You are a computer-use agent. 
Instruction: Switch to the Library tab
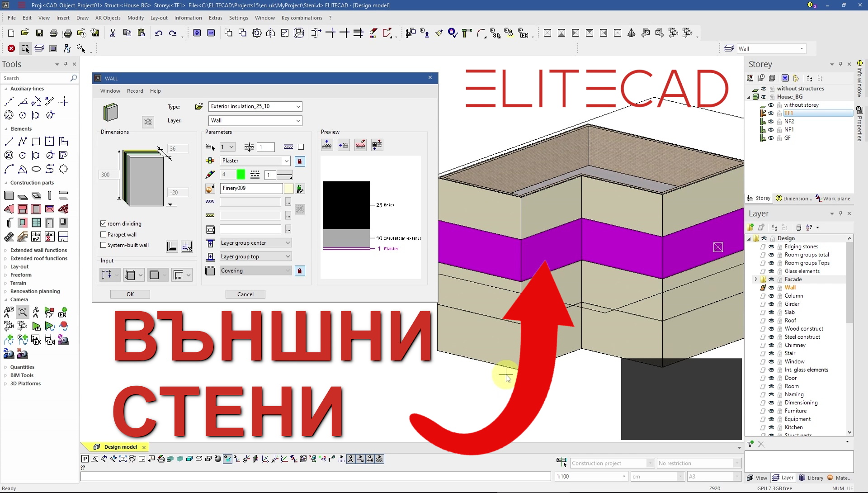click(x=811, y=478)
